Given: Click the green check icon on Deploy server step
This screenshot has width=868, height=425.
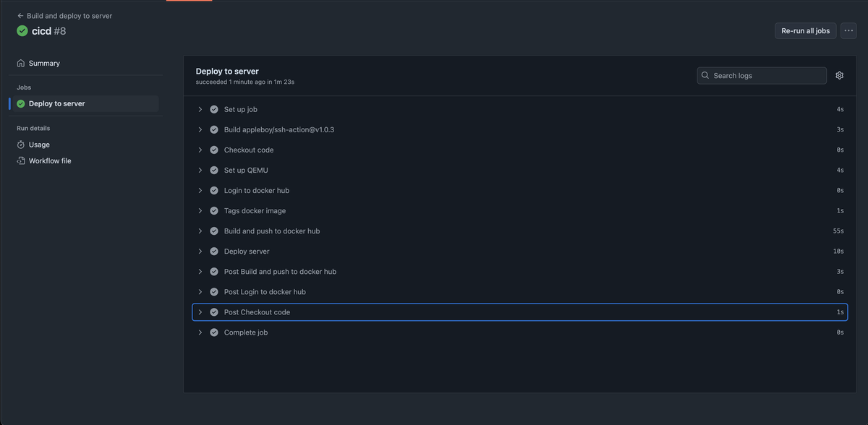Looking at the screenshot, I should (x=213, y=251).
